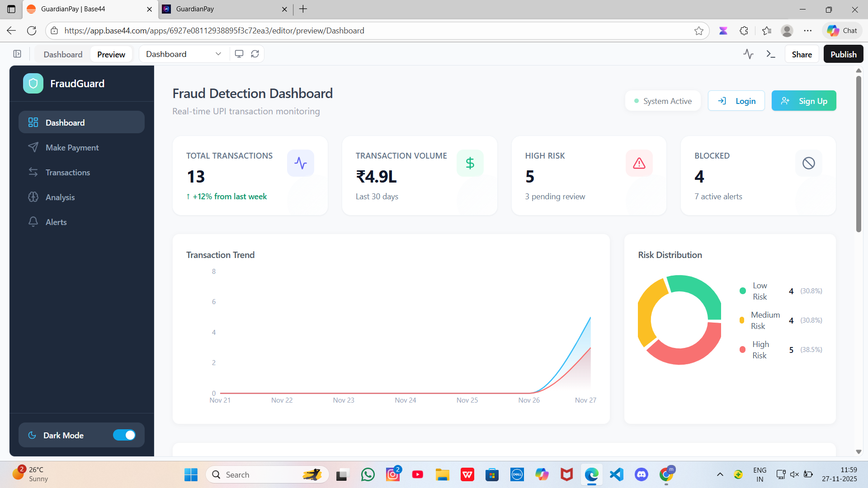868x488 pixels.
Task: Open the Analysis section
Action: tap(60, 197)
